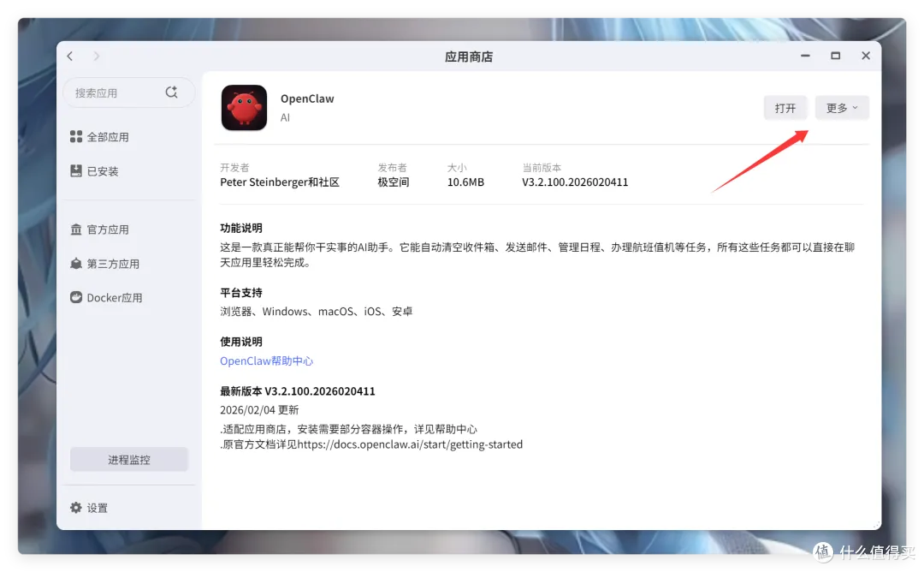Open 已安装 in the sidebar
Image resolution: width=924 pixels, height=572 pixels.
point(103,171)
